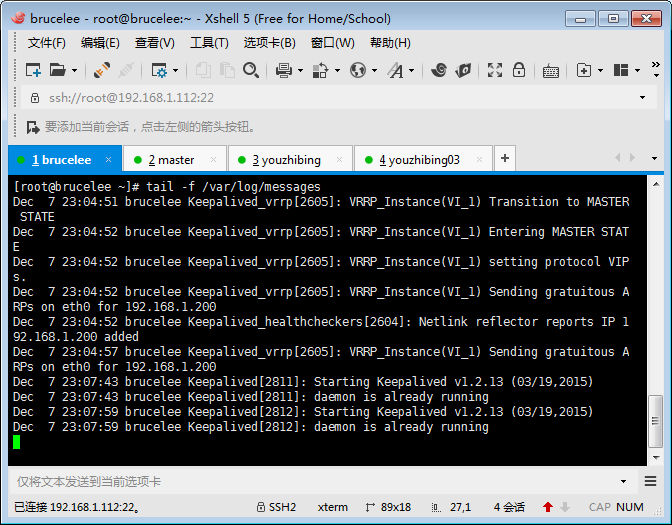This screenshot has height=525, width=672.
Task: Open the tab list dropdown arrow
Action: pyautogui.click(x=654, y=159)
